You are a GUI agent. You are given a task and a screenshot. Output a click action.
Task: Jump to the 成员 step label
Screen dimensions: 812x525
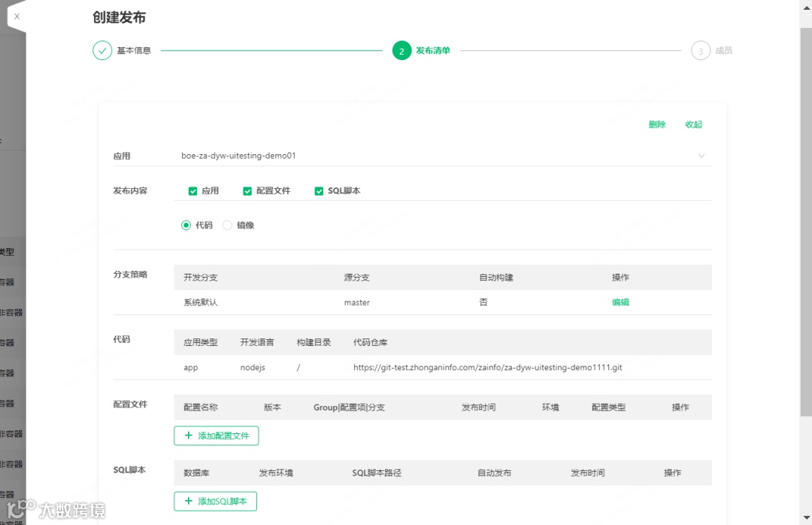coord(723,50)
